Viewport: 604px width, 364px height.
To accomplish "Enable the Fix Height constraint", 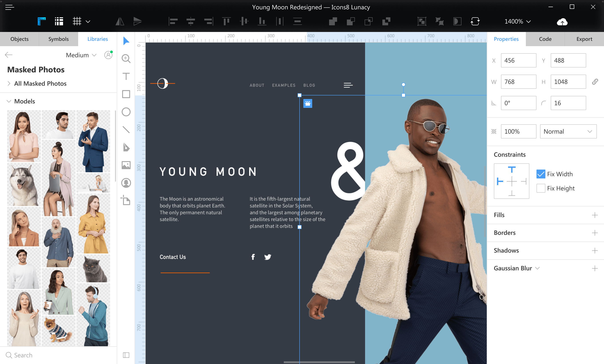I will click(x=541, y=188).
